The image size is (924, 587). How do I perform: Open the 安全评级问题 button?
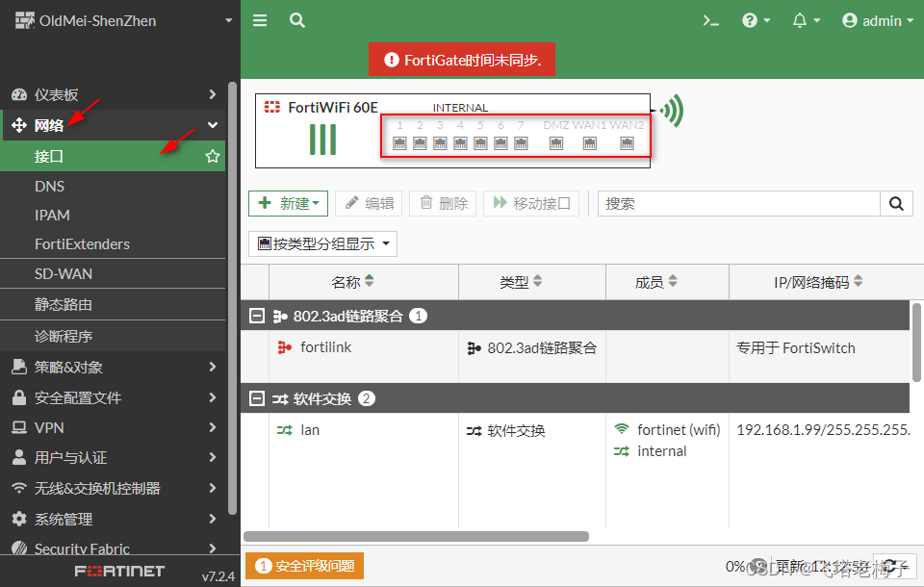tap(305, 566)
